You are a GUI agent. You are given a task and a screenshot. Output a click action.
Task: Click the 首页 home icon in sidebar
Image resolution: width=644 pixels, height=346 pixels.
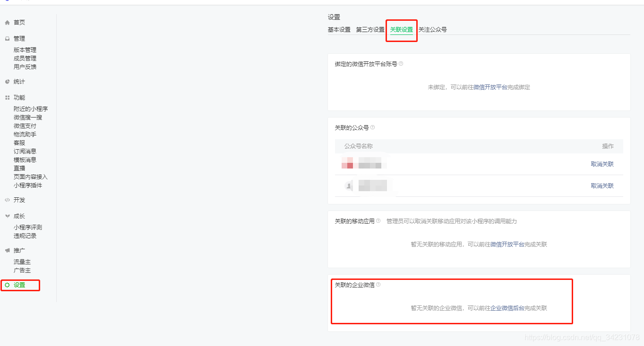7,22
